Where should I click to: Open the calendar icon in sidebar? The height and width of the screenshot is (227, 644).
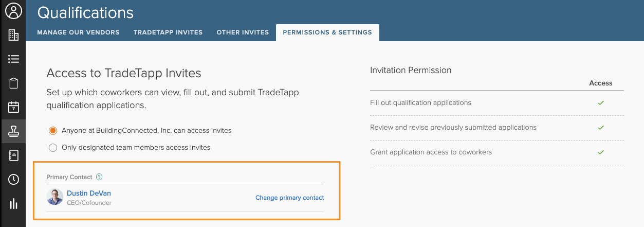(x=13, y=107)
